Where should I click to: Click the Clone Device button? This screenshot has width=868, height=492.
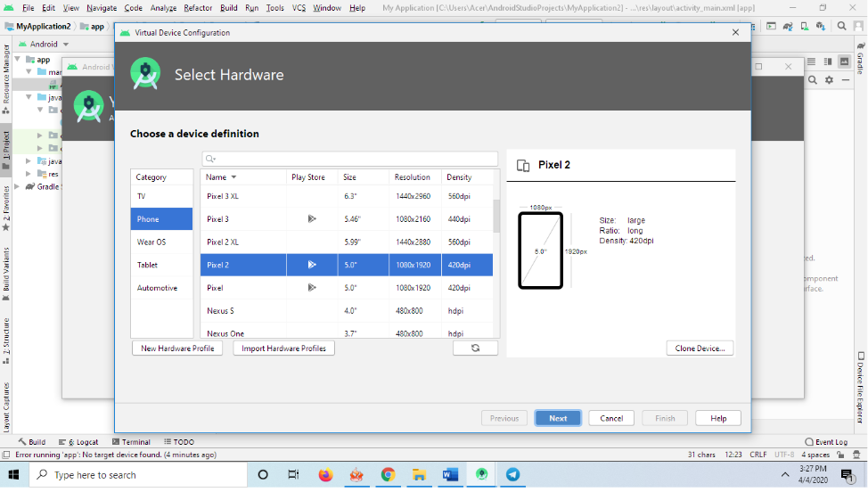point(700,348)
